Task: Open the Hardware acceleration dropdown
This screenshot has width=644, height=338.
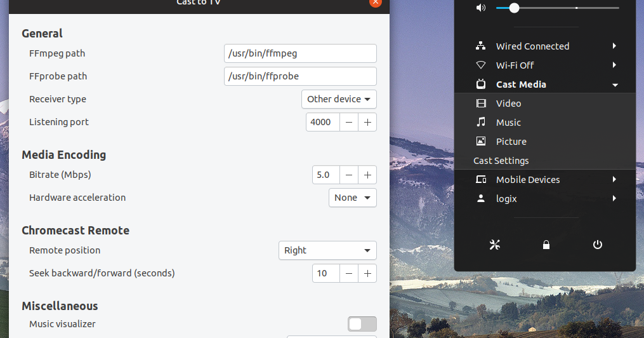Action: 352,198
